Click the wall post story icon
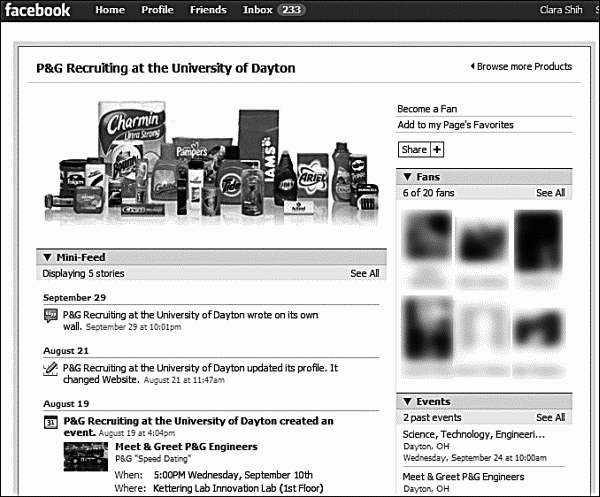This screenshot has width=600, height=497. 51,317
